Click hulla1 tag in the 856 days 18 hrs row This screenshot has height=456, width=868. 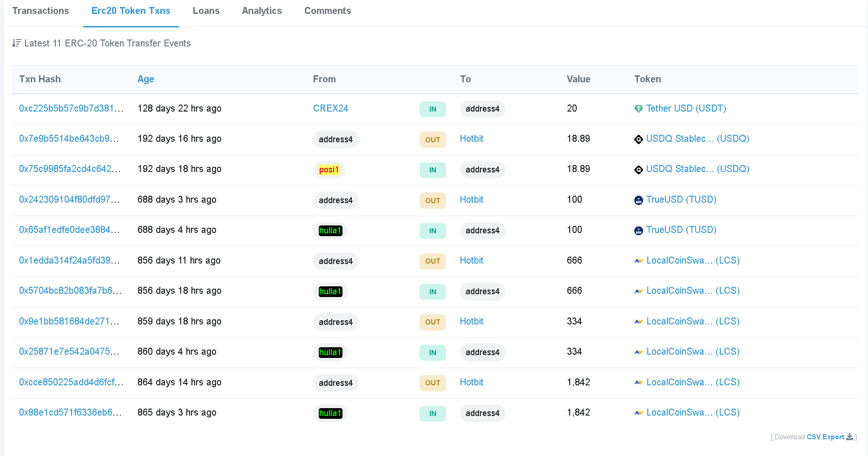click(330, 291)
